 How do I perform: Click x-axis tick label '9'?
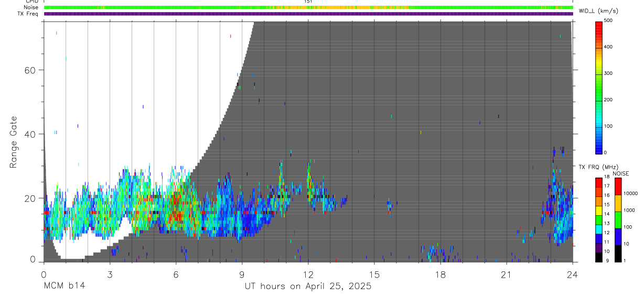pyautogui.click(x=242, y=275)
